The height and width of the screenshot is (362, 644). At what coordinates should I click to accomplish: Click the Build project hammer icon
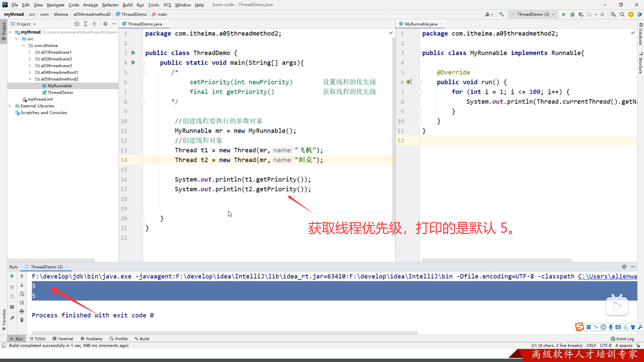[x=501, y=14]
